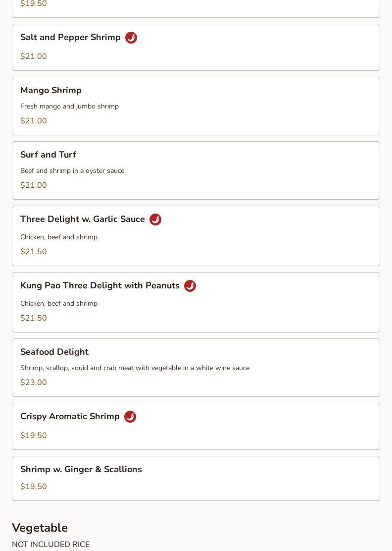Image resolution: width=392 pixels, height=551 pixels.
Task: Click Surf and Turf oyster sauce description
Action: point(72,171)
